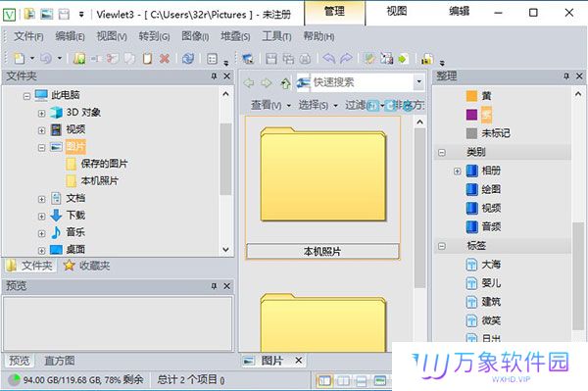Click the undo arrow in second toolbar

[329, 58]
